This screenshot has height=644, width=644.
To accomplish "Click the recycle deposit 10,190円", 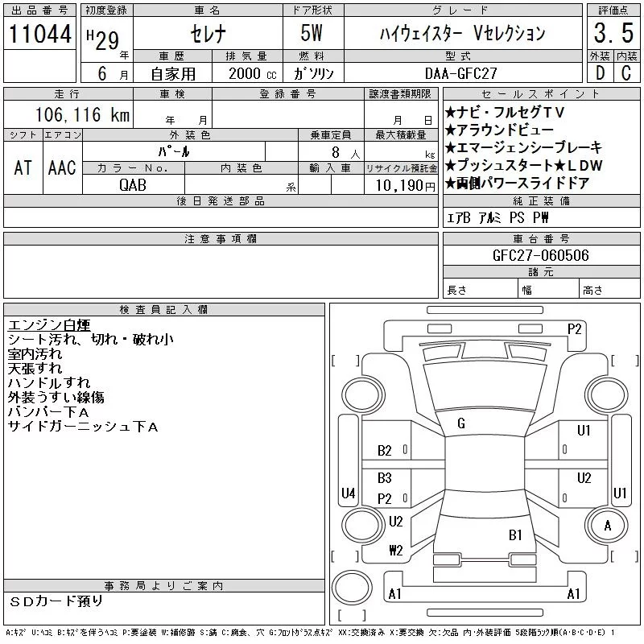I will 400,184.
